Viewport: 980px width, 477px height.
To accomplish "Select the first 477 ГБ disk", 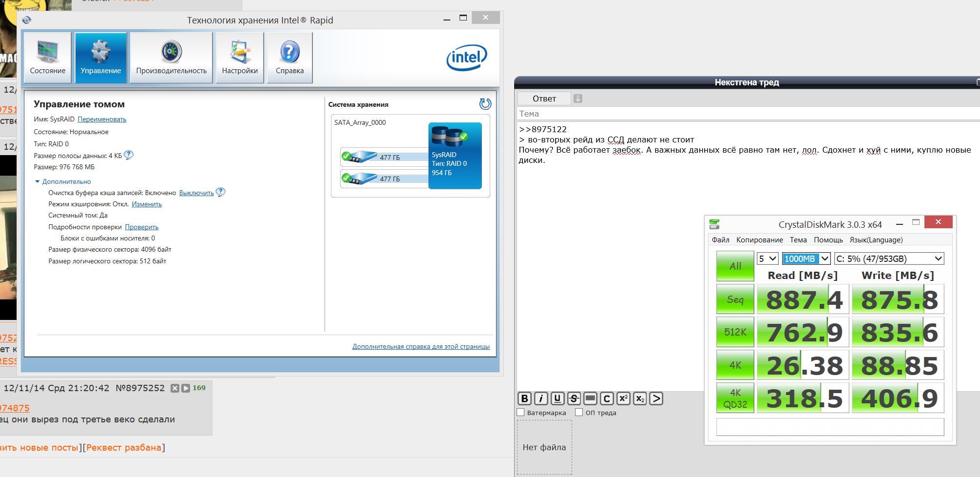I will point(384,157).
